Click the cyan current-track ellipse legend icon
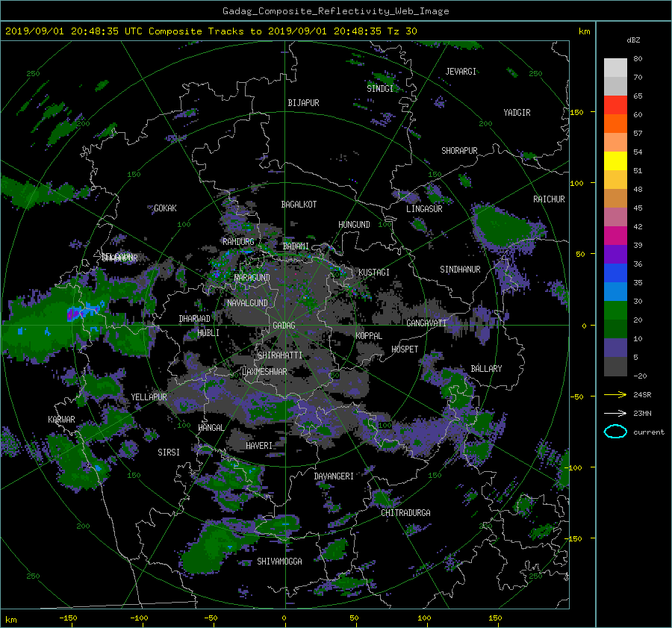 [615, 432]
